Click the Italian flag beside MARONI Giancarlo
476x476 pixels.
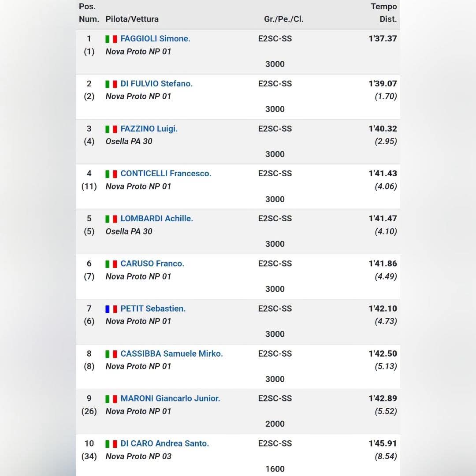111,399
